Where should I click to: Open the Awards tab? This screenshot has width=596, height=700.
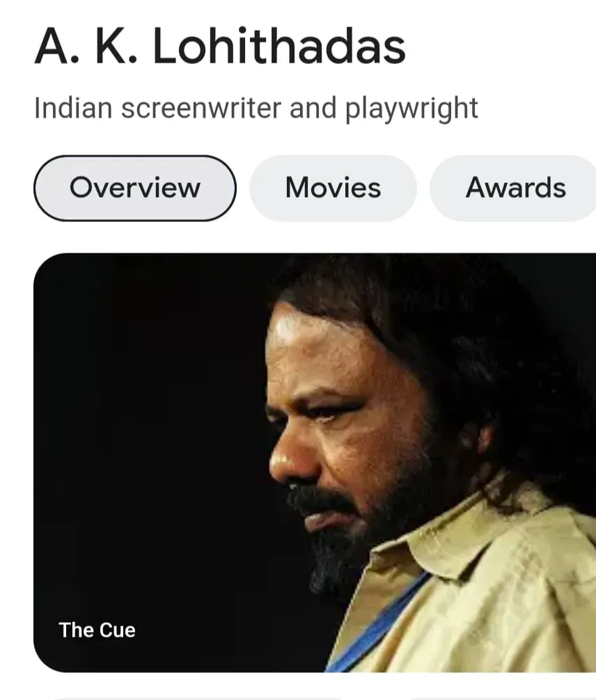click(x=513, y=188)
